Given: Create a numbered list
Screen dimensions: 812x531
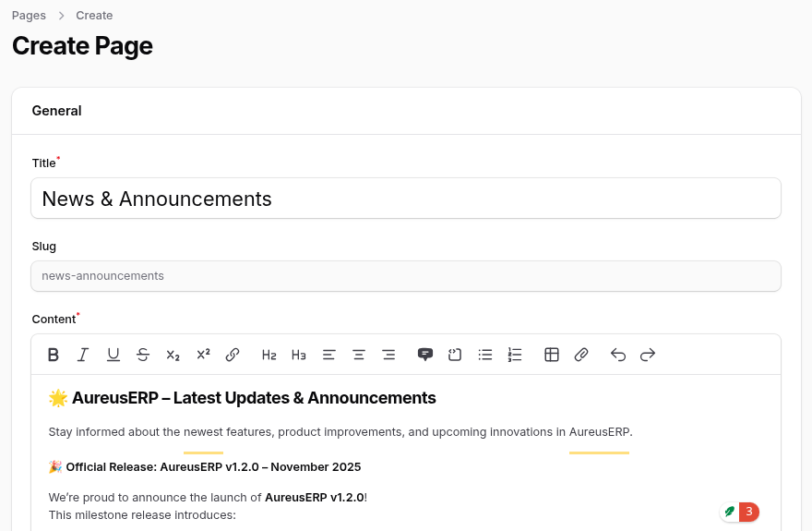Looking at the screenshot, I should click(515, 355).
